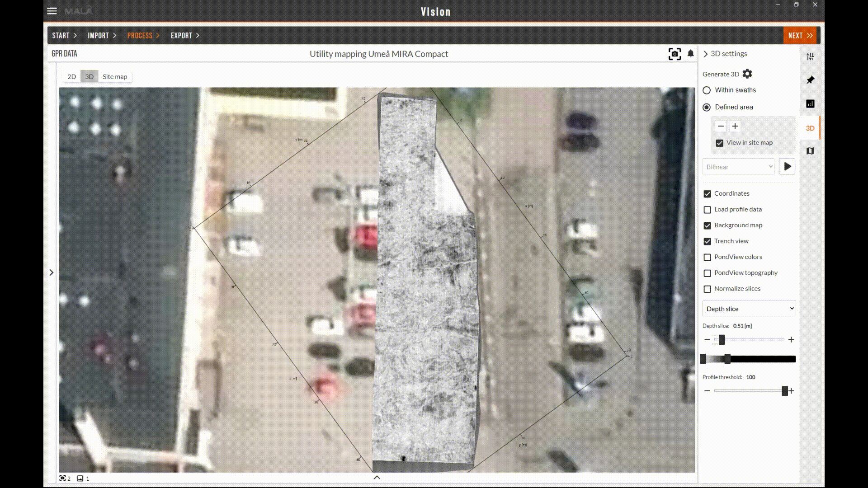The height and width of the screenshot is (488, 868).
Task: Open the filter sliders side panel
Action: [x=810, y=56]
